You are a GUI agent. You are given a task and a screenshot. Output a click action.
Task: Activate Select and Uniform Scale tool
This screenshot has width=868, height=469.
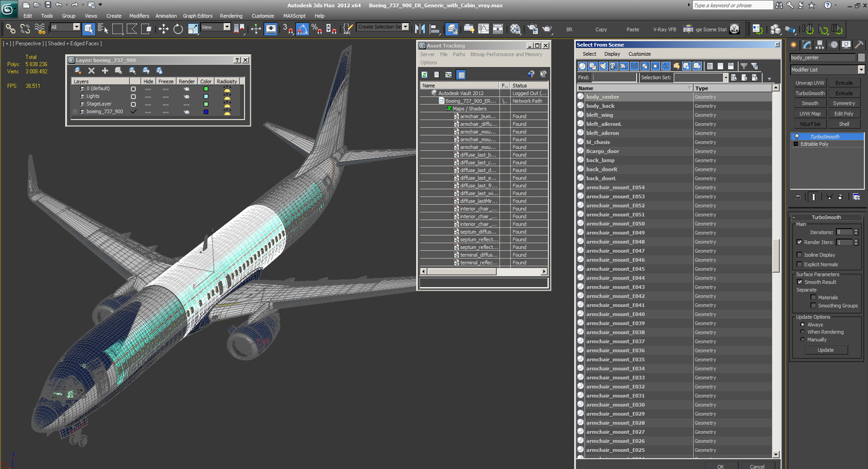pos(193,28)
